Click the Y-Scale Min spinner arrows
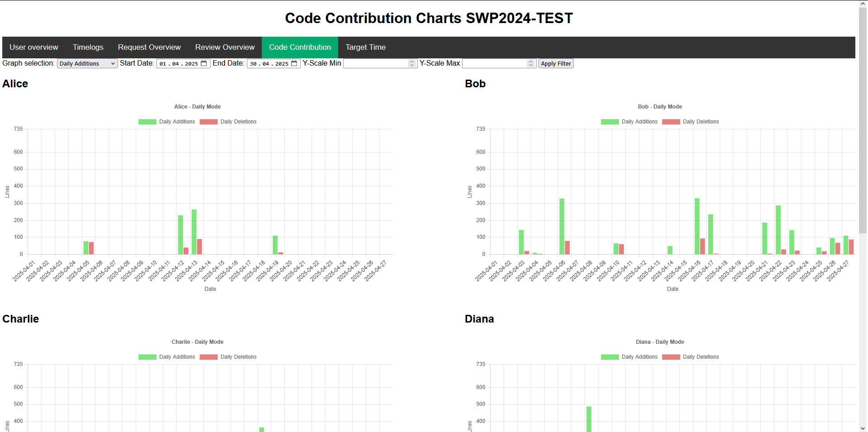Viewport: 868px width, 432px height. pyautogui.click(x=412, y=63)
